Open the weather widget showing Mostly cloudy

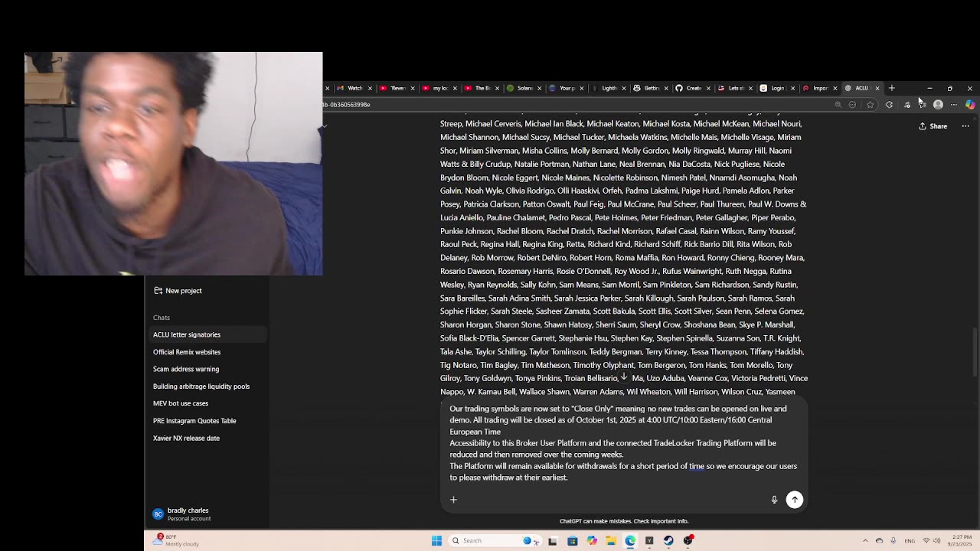click(176, 540)
